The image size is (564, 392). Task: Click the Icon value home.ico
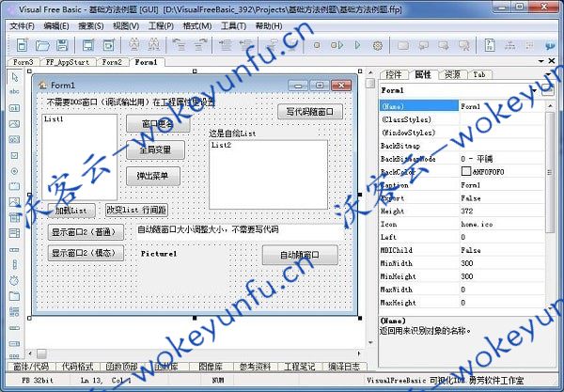point(477,224)
